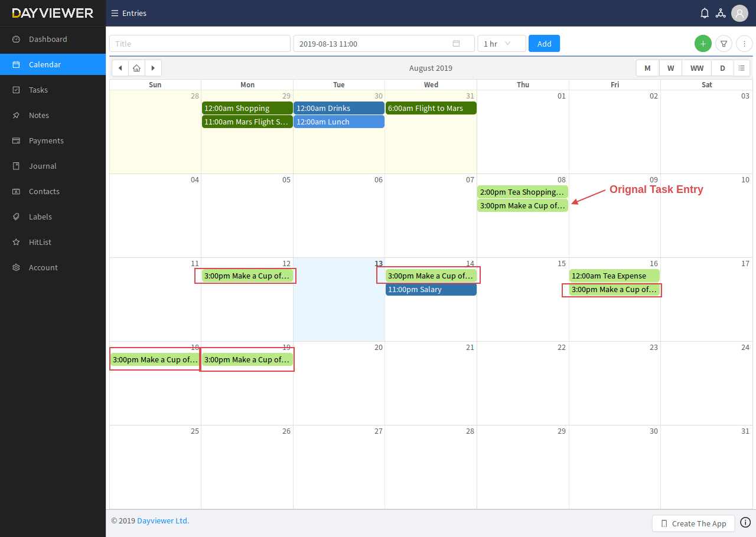Open Tasks from the sidebar
This screenshot has width=756, height=537.
53,90
